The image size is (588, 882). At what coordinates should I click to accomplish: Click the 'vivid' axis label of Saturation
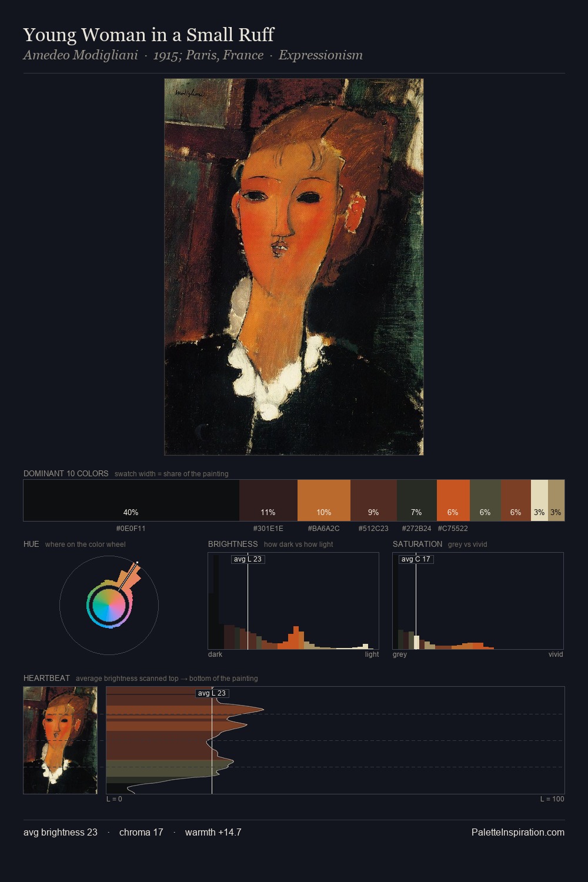(556, 654)
